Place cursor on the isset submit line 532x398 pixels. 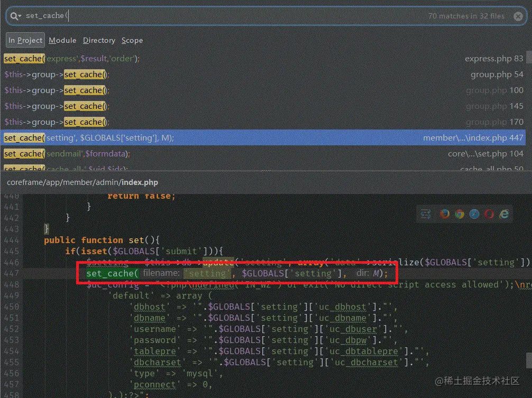pos(144,251)
